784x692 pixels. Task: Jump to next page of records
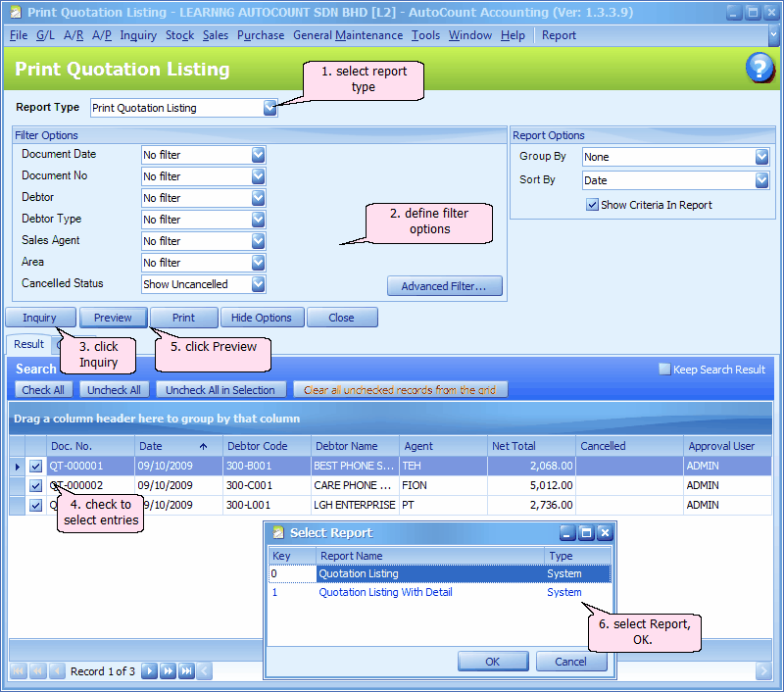(x=168, y=671)
